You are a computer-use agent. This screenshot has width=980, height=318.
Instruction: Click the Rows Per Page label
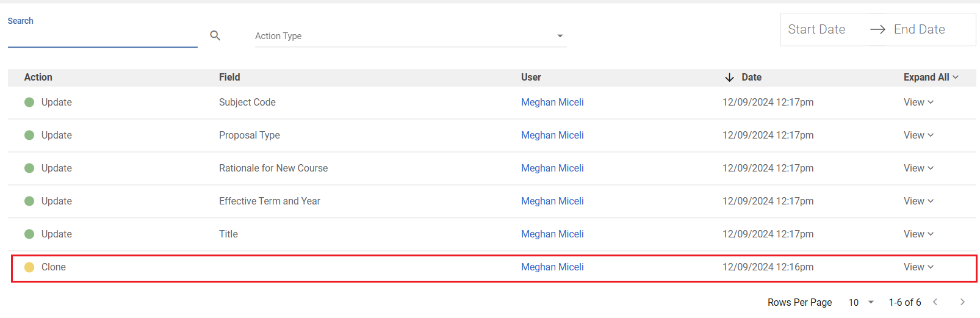coord(799,303)
